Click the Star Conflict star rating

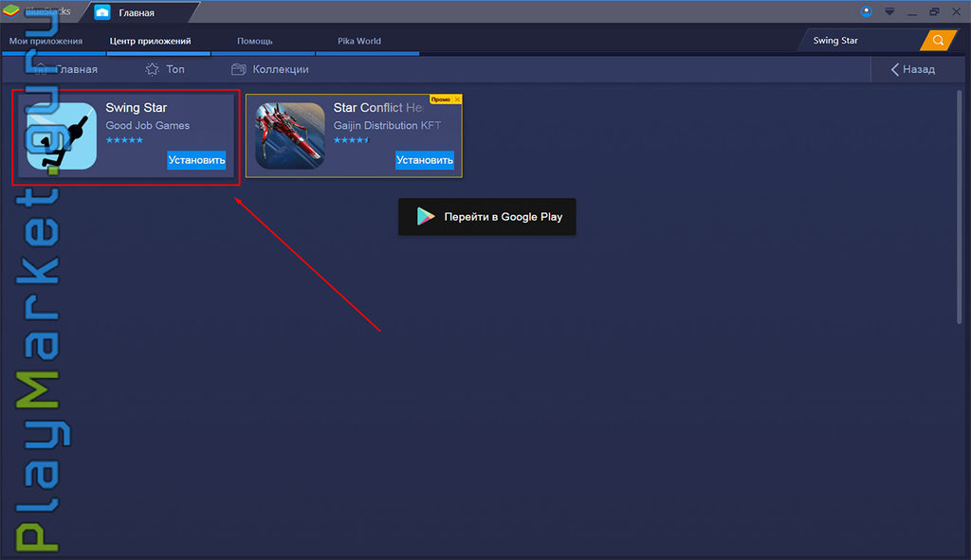point(351,140)
